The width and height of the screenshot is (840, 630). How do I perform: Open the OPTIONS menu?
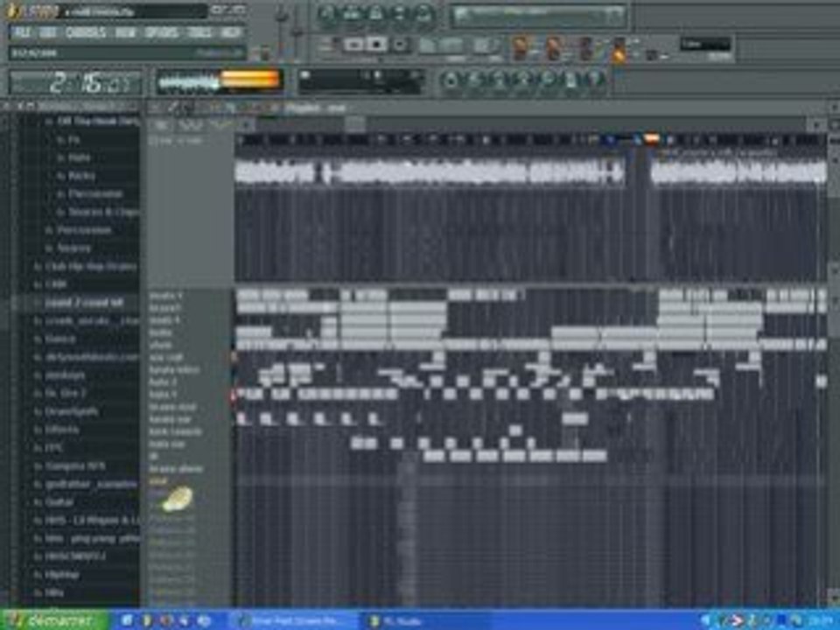[161, 33]
